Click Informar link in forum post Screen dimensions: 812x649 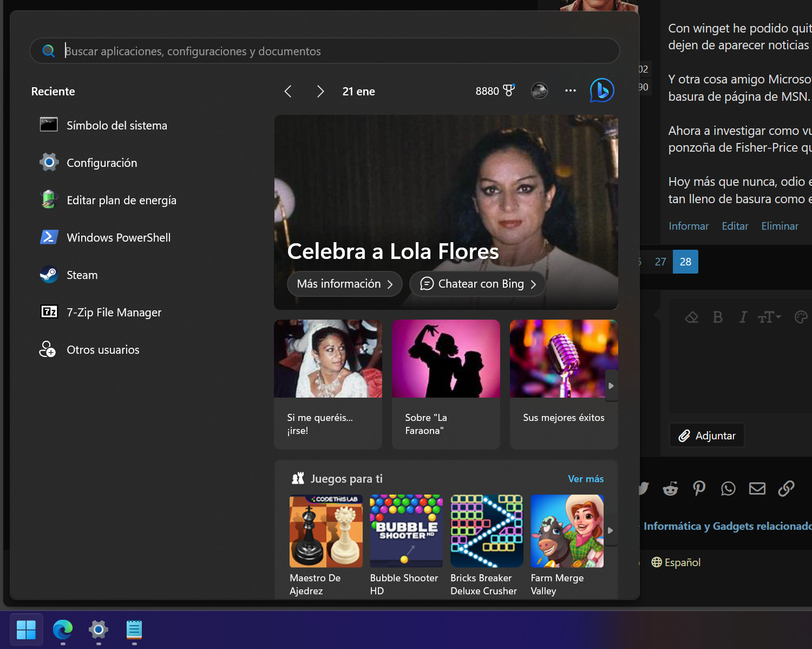[689, 226]
